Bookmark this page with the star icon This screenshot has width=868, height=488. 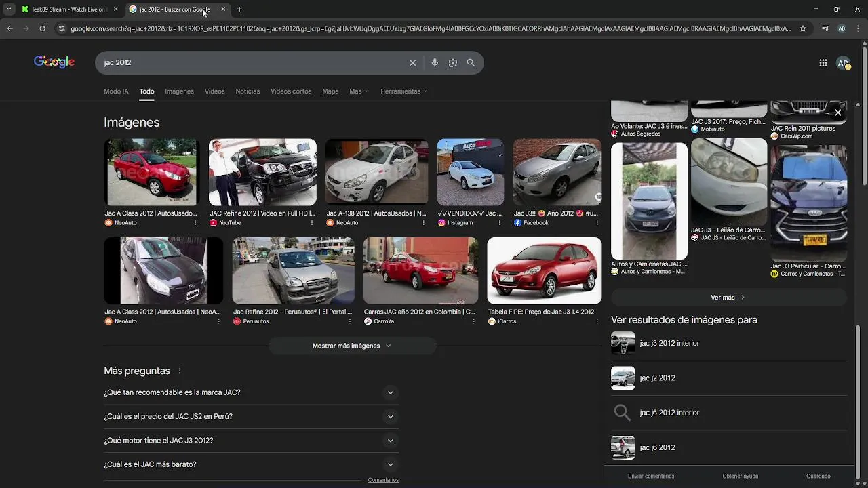803,28
